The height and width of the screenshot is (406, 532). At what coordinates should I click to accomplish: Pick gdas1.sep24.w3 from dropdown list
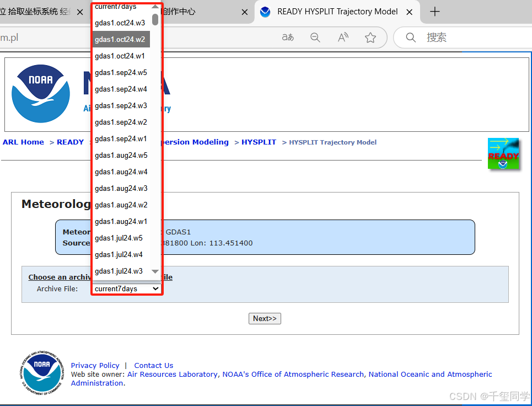pyautogui.click(x=121, y=105)
